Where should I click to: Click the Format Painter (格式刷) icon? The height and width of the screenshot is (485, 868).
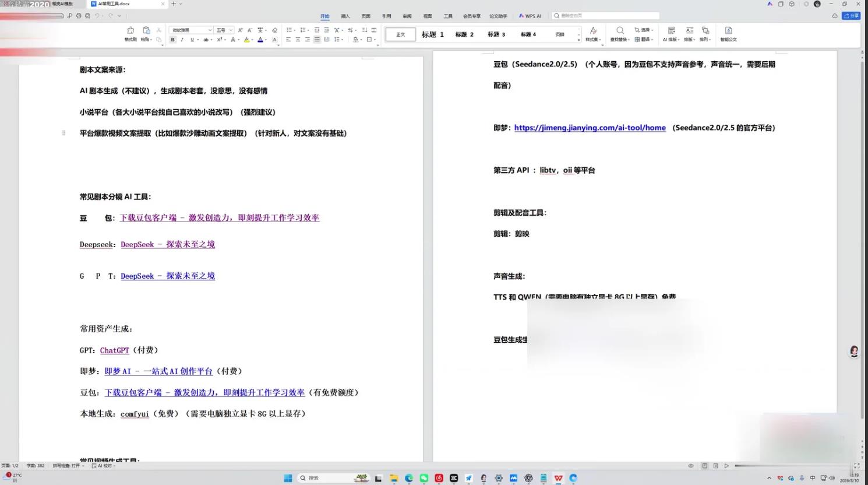coord(130,30)
